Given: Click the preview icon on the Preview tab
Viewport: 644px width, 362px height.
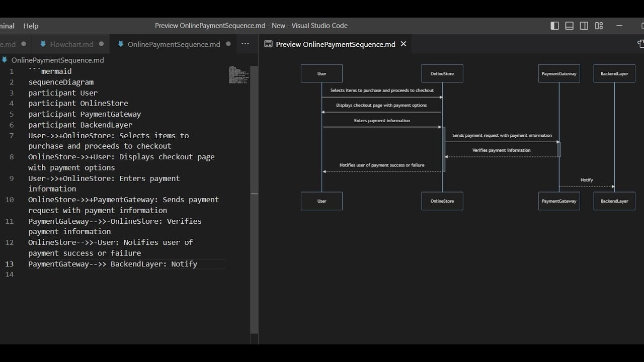Looking at the screenshot, I should [x=268, y=44].
